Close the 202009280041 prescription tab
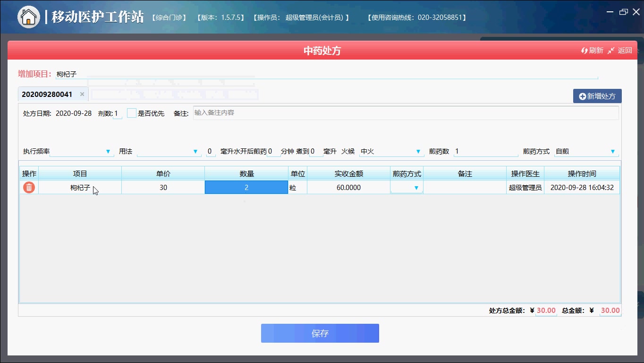The image size is (644, 363). tap(82, 94)
